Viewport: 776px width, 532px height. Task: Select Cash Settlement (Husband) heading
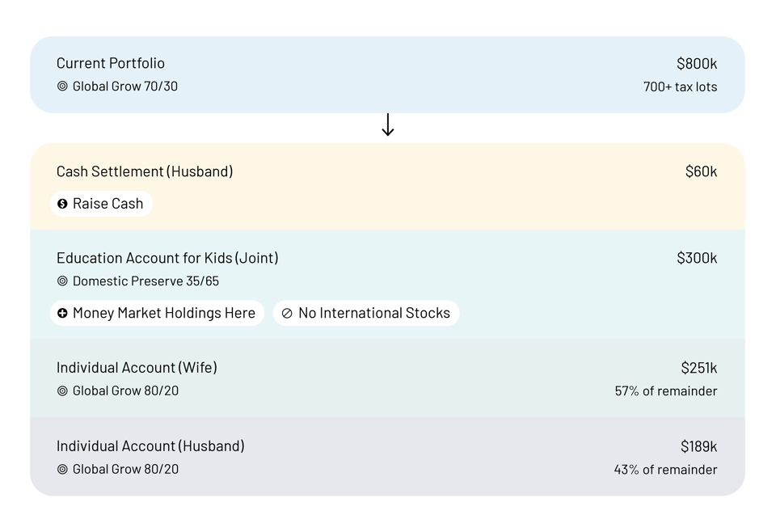point(145,171)
